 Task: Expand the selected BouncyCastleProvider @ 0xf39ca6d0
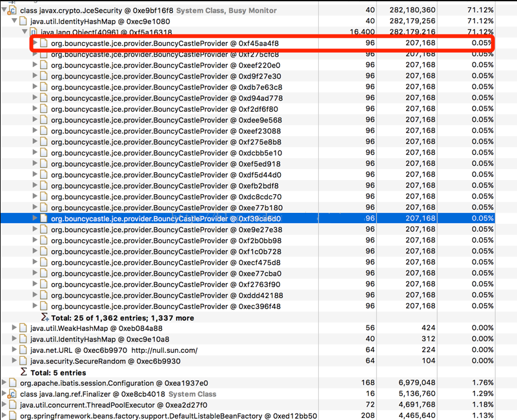coord(35,218)
